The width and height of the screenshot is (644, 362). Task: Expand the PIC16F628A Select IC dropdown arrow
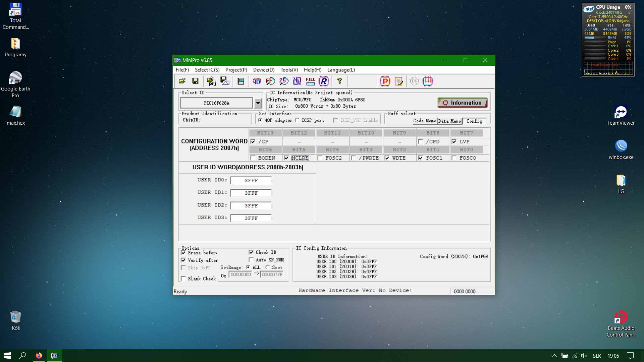(258, 103)
